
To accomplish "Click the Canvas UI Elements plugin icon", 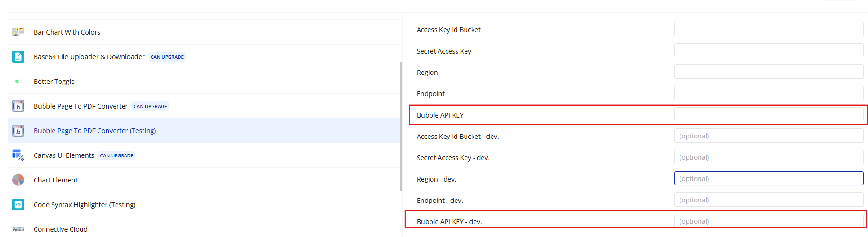I will click(18, 155).
